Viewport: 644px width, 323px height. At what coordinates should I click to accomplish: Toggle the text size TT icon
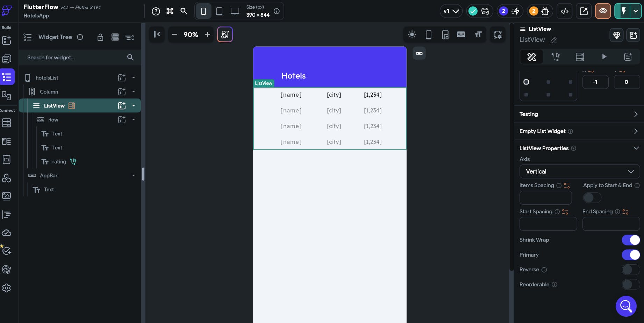478,34
